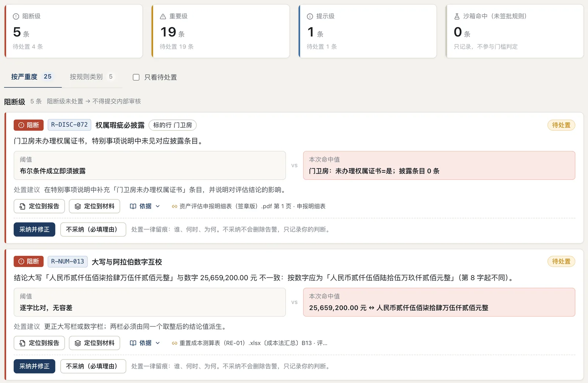Open 重置成本测算表（RE-01）.xlsx source link

250,343
